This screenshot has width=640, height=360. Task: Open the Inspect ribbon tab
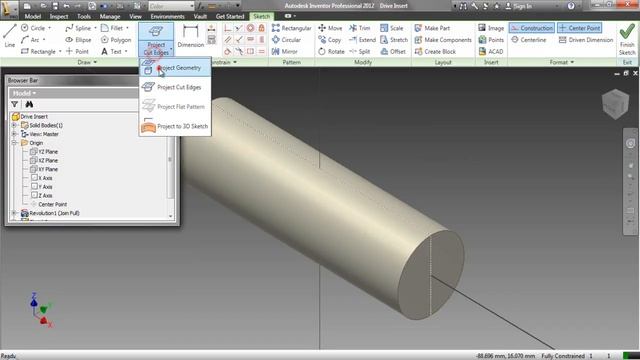59,16
